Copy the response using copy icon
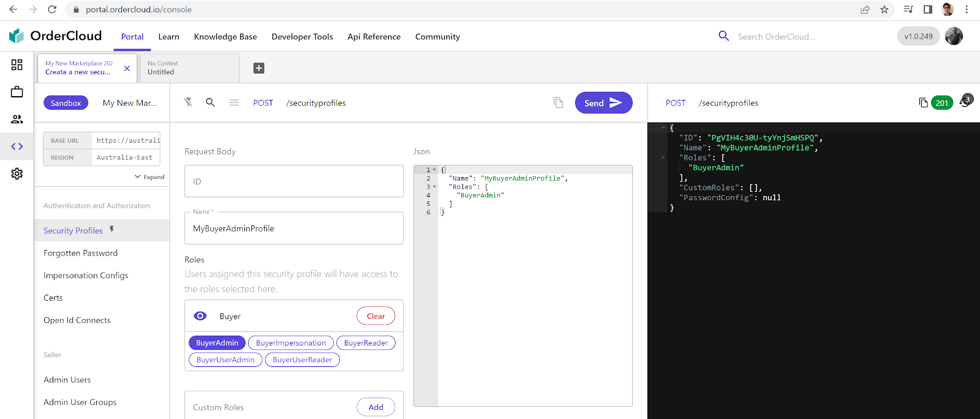Viewport: 980px width, 419px height. tap(923, 103)
